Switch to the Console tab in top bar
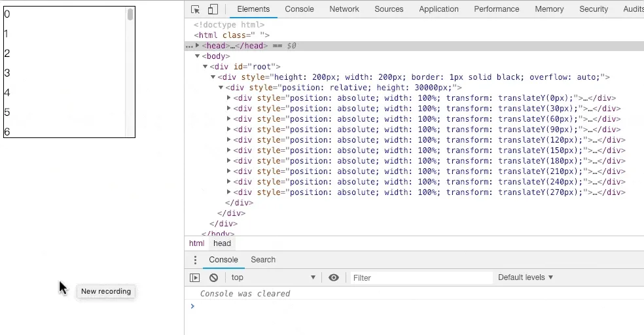This screenshot has width=644, height=335. click(299, 9)
